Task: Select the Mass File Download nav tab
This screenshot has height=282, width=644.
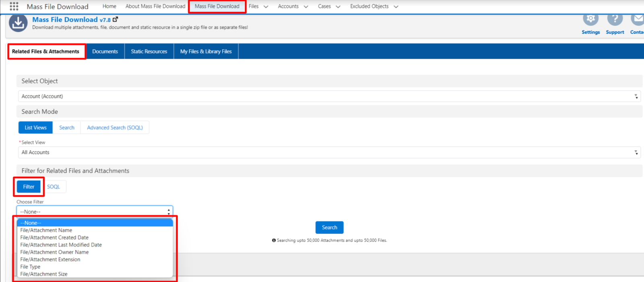Action: pos(217,6)
